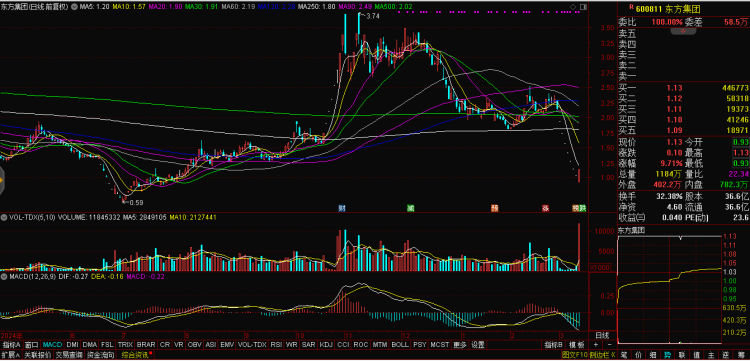Click the red 涨 event marker icon

tap(545, 208)
